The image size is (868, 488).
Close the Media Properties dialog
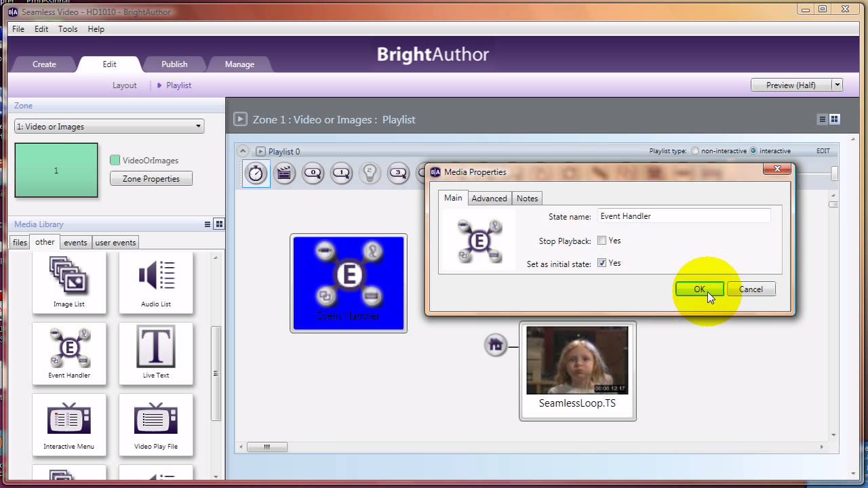tap(777, 169)
